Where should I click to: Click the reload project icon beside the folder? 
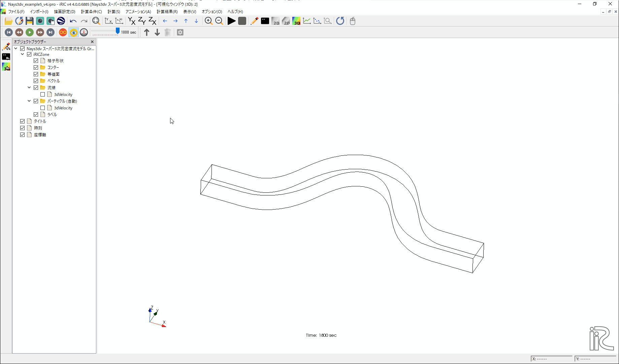click(19, 21)
